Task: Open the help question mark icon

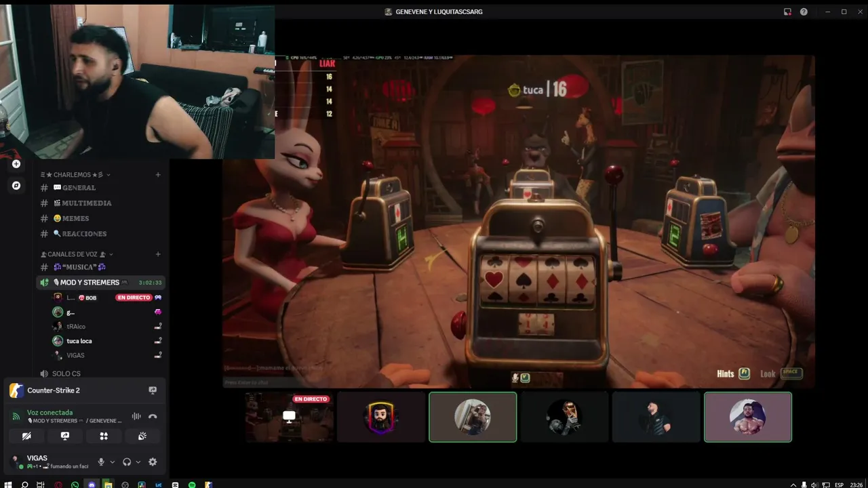Action: [x=804, y=12]
